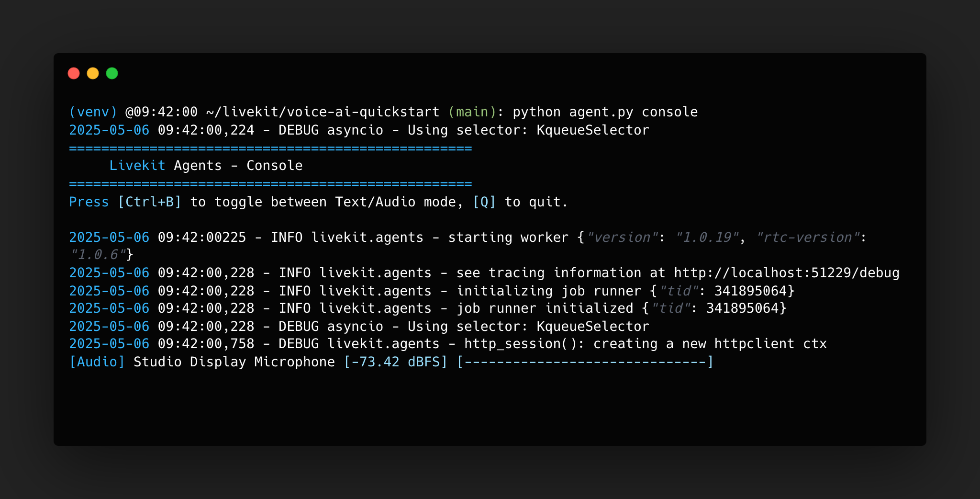Click the '@09:42:00' prompt time
980x499 pixels.
[x=161, y=112]
